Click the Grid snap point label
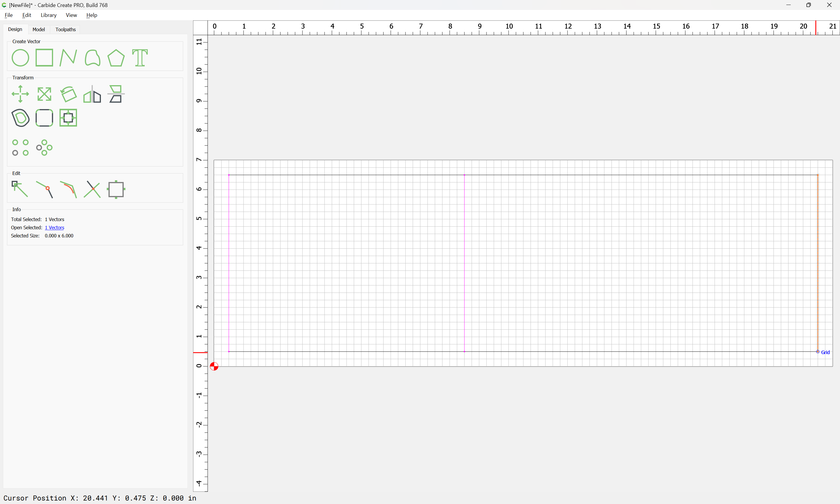Screen dimensions: 840x504 point(825,352)
